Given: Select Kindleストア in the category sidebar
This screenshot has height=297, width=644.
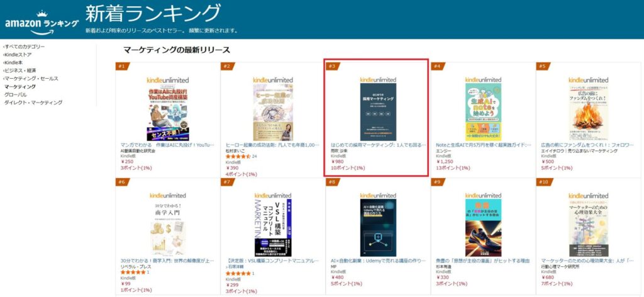Looking at the screenshot, I should point(17,55).
